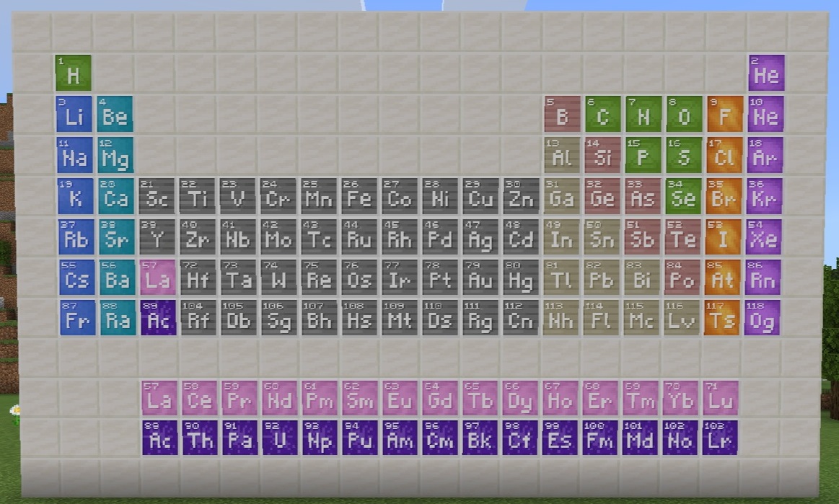This screenshot has height=504, width=839.
Task: Click the Seaborgium (Sg) element block
Action: (279, 318)
